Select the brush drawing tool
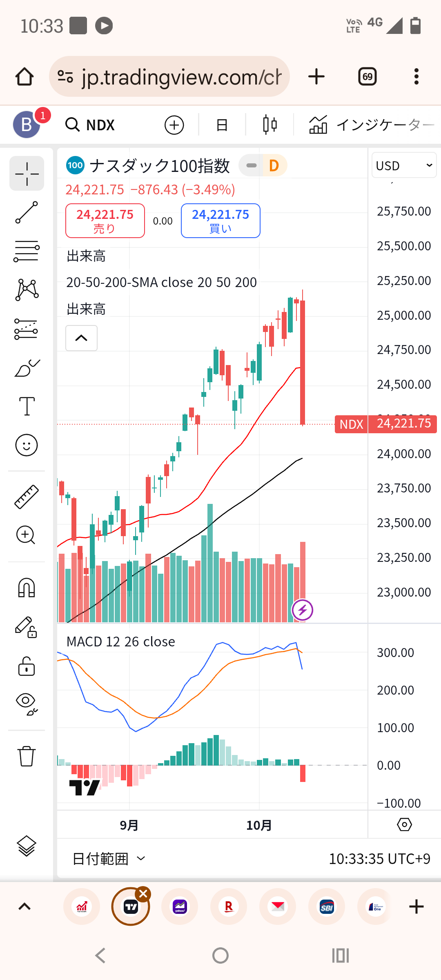Image resolution: width=441 pixels, height=980 pixels. pyautogui.click(x=27, y=368)
